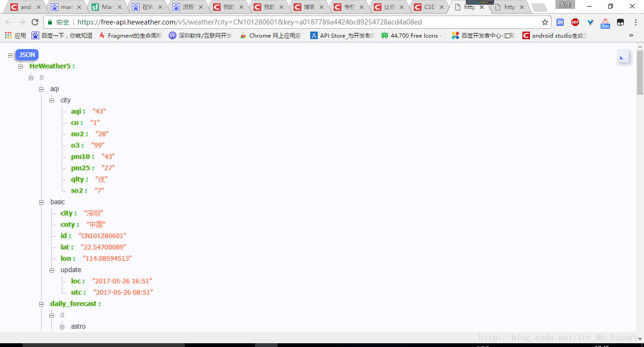Image resolution: width=644 pixels, height=347 pixels.
Task: Switch to the 让你 tab
Action: 388,7
